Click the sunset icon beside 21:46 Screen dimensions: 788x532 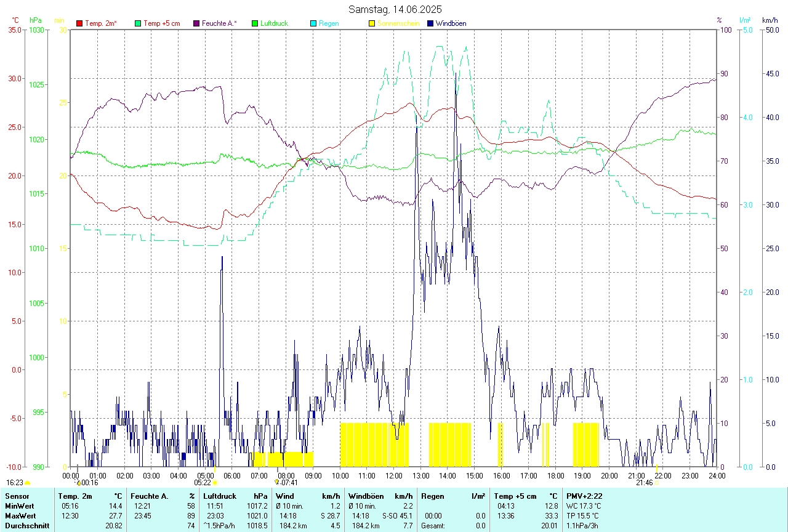tap(656, 483)
